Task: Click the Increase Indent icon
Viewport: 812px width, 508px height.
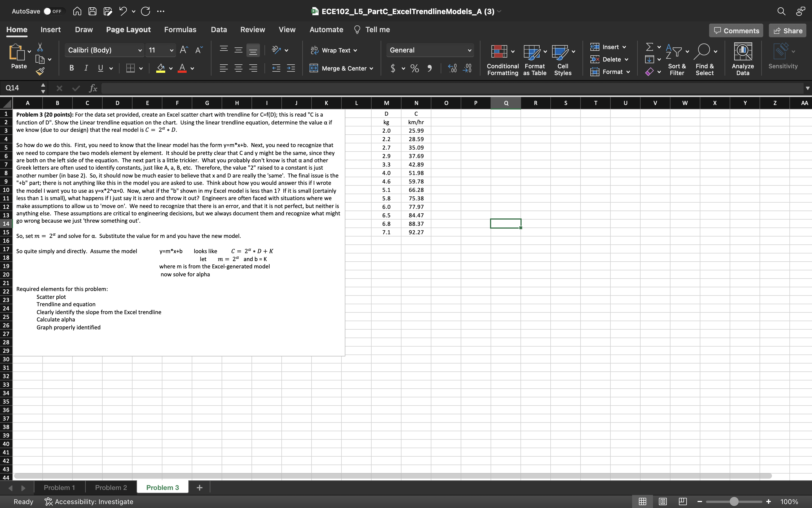Action: tap(291, 68)
